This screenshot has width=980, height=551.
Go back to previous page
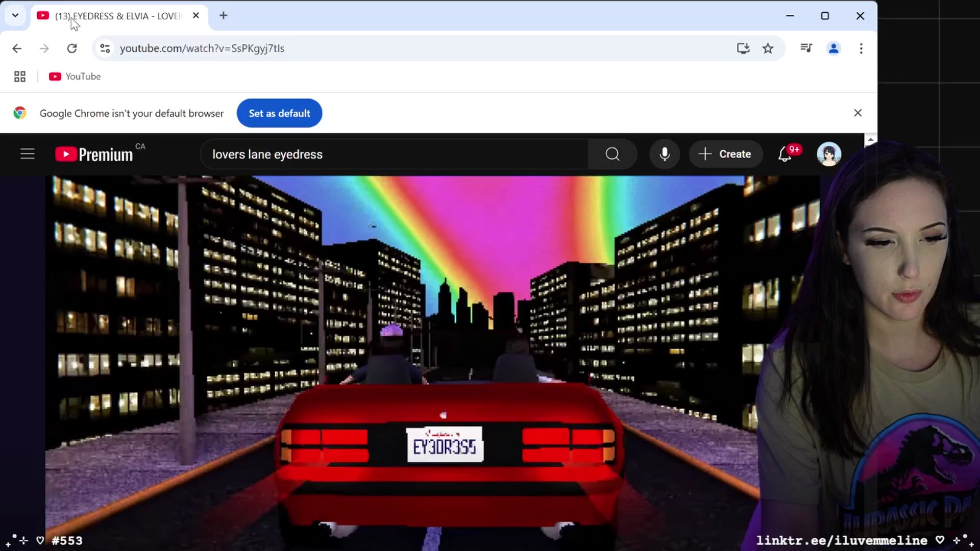click(x=17, y=48)
